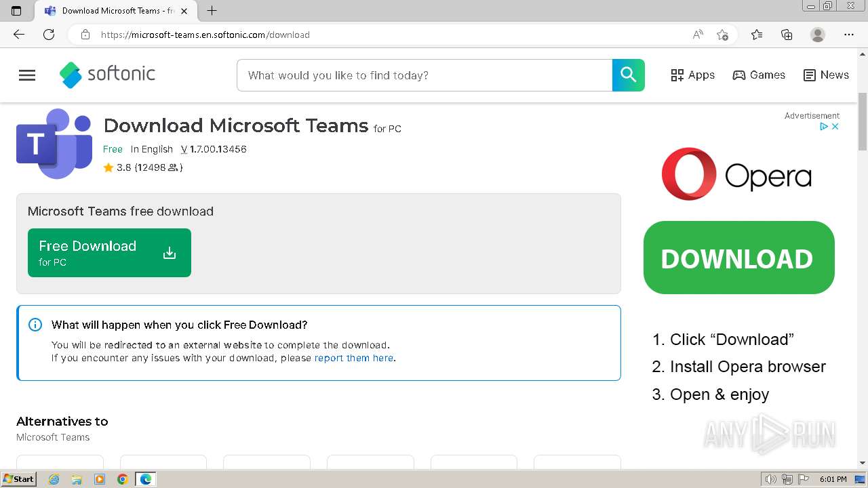The height and width of the screenshot is (488, 868).
Task: Open the tab actions menu
Action: [16, 11]
